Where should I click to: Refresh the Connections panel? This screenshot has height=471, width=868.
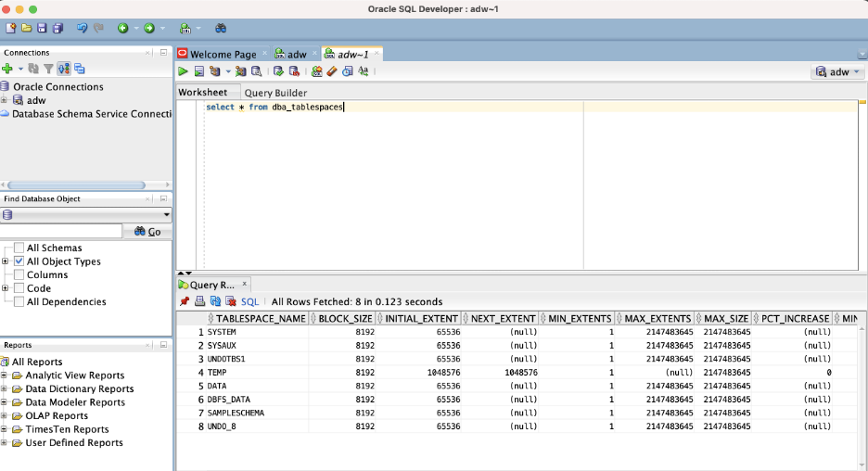coord(33,69)
